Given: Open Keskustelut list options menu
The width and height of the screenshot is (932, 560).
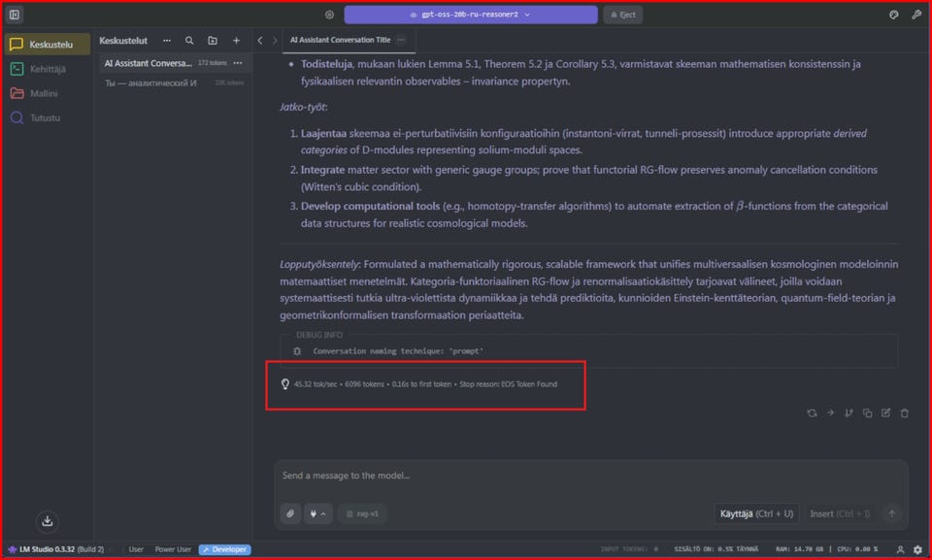Looking at the screenshot, I should click(x=167, y=41).
